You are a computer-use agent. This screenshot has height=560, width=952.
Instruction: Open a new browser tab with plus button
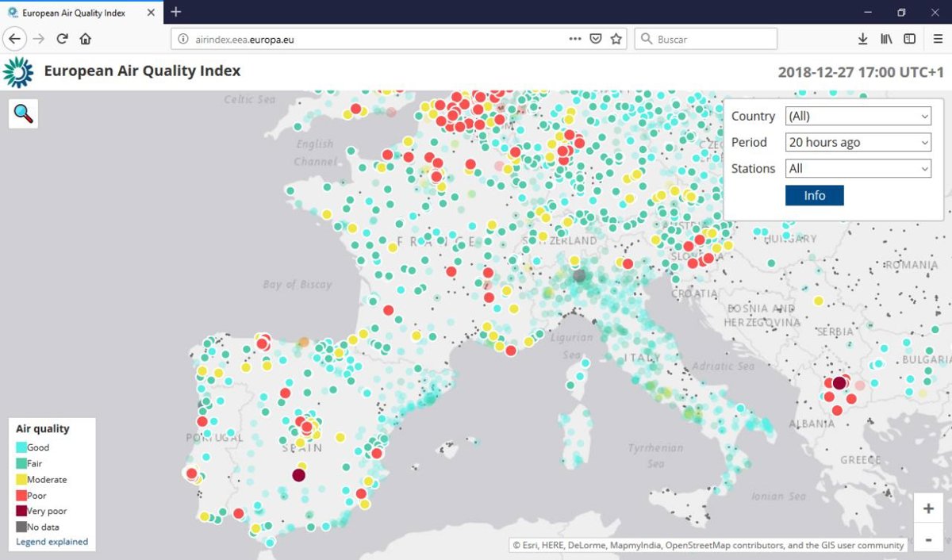[x=176, y=12]
